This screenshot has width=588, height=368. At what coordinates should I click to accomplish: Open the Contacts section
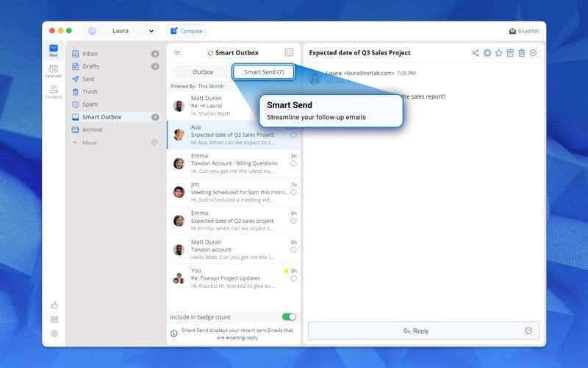[x=53, y=91]
